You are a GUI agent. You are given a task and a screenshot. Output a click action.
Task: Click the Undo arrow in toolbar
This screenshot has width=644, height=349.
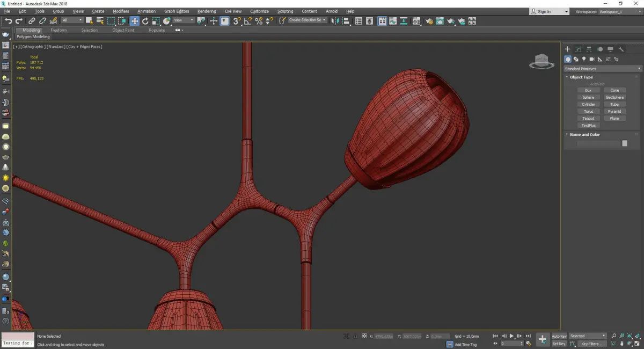(8, 21)
